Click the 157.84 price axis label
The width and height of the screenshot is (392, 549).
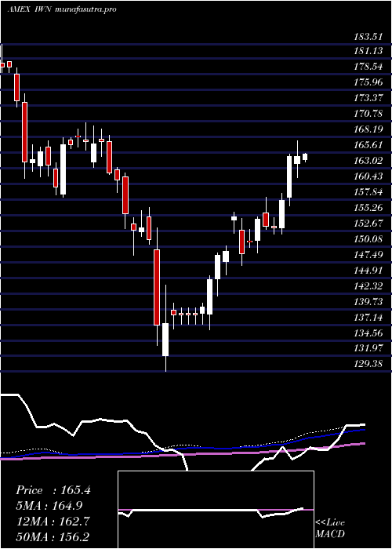368,192
